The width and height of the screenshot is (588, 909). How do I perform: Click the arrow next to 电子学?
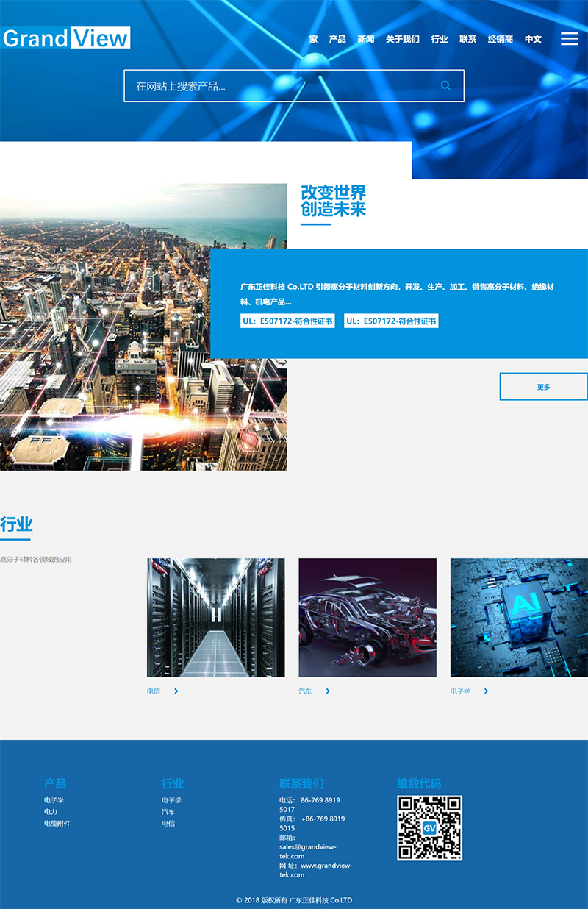pos(486,691)
